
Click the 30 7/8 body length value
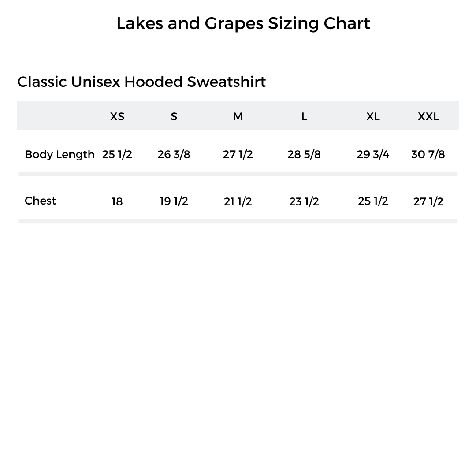[x=428, y=155]
